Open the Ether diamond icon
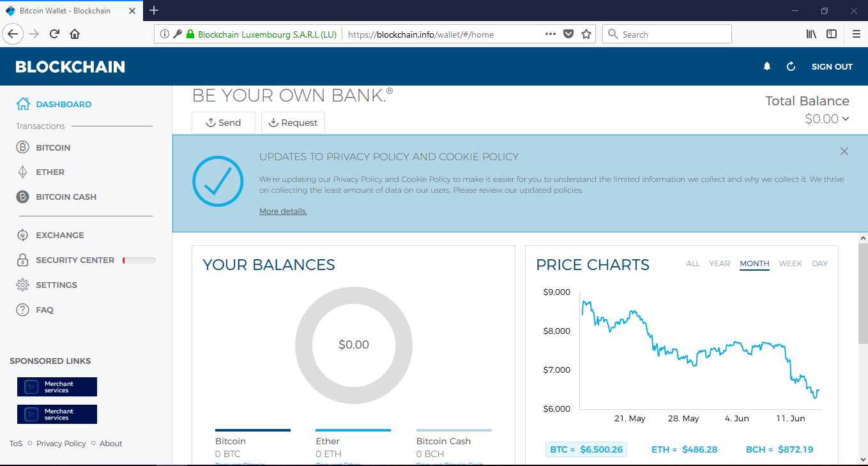Image resolution: width=868 pixels, height=466 pixels. (x=23, y=172)
